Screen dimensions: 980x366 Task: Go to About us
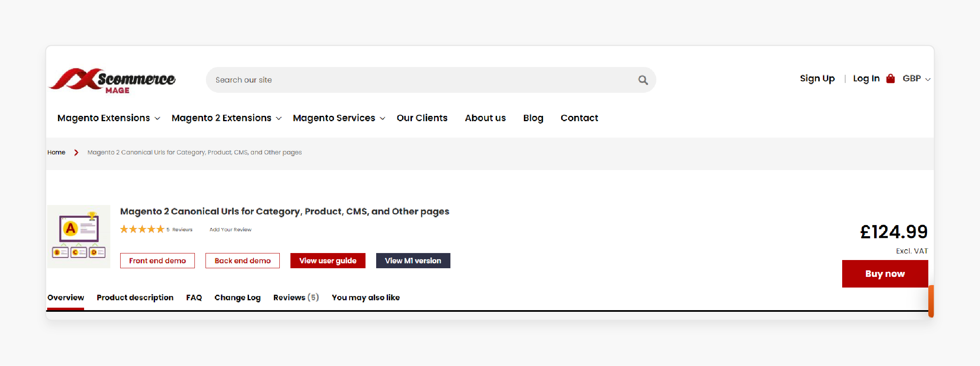[x=485, y=118]
